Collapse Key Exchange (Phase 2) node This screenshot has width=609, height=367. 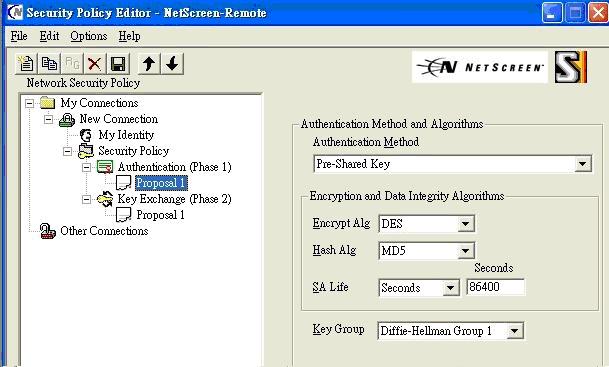tap(86, 199)
